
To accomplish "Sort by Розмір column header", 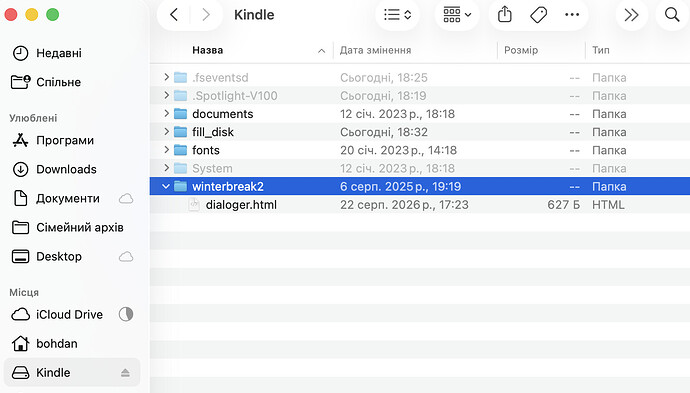I will tap(521, 50).
